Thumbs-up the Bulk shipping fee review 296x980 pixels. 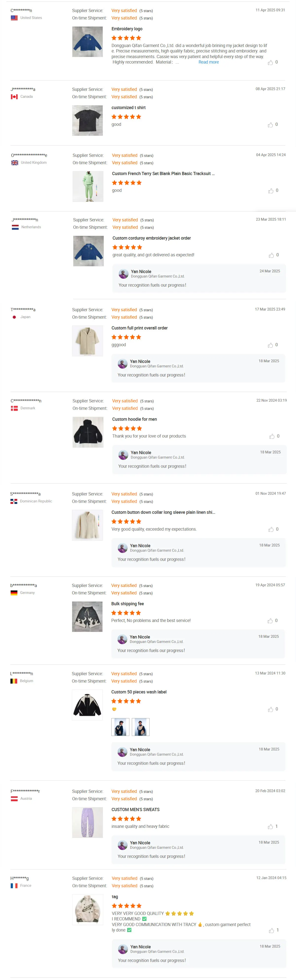pyautogui.click(x=270, y=621)
